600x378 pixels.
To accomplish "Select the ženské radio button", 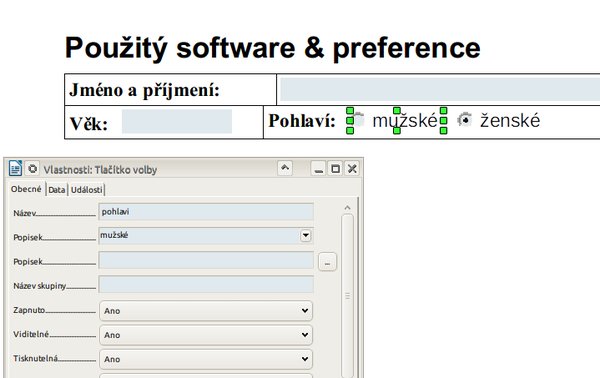I will pyautogui.click(x=464, y=120).
